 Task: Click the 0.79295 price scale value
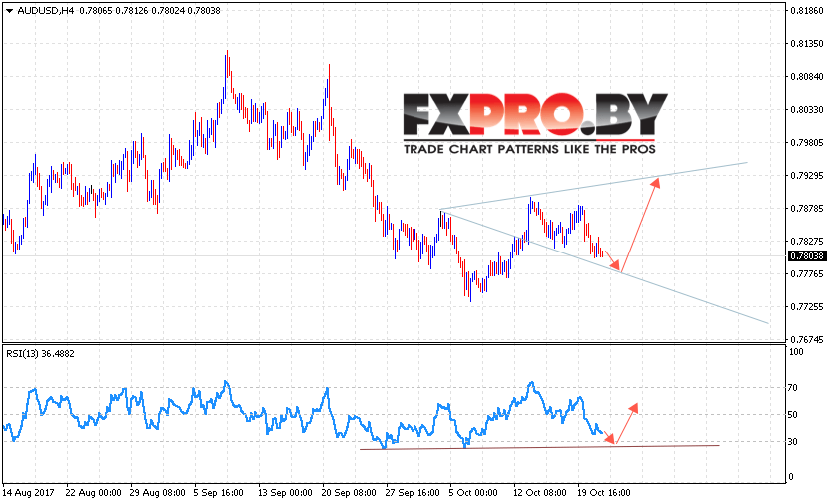tap(806, 176)
